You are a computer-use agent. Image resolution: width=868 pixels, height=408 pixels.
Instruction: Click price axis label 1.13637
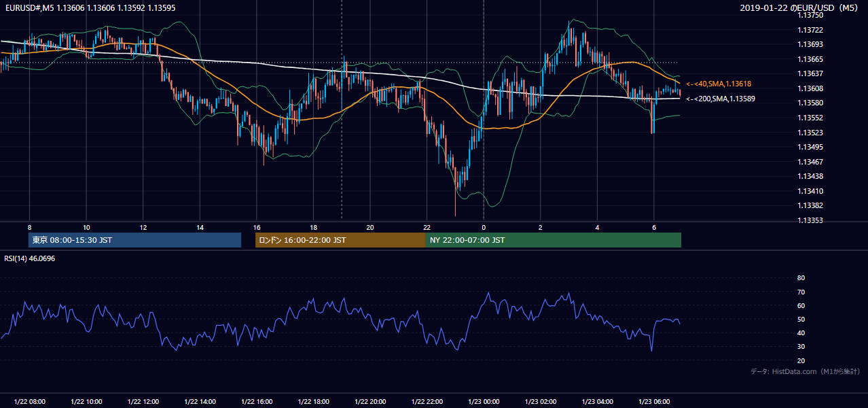click(x=810, y=73)
